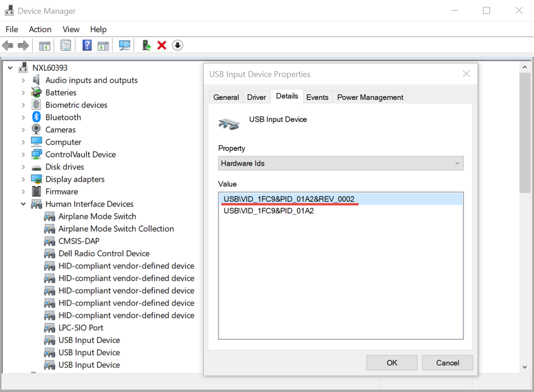Click the Update driver green arrow icon
The image size is (534, 392).
(x=146, y=45)
